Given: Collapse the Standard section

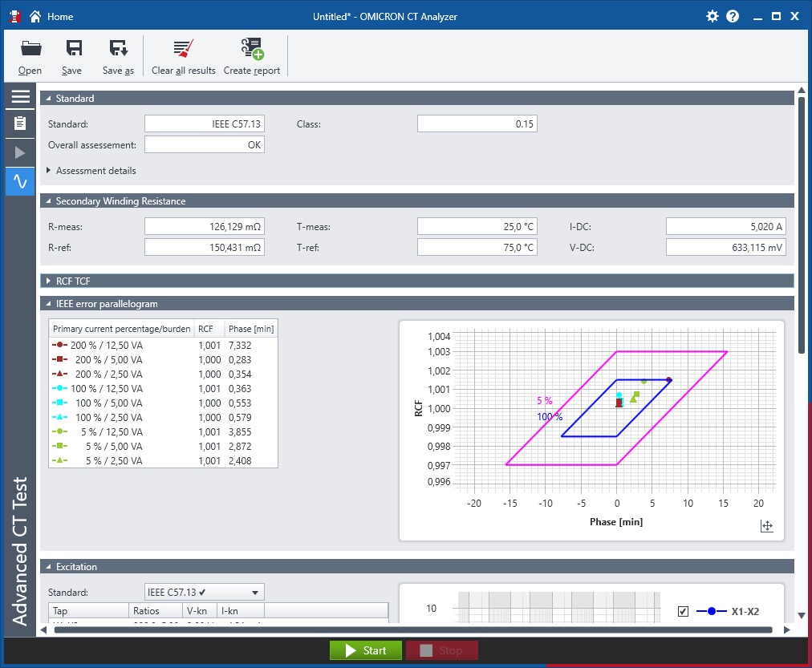Looking at the screenshot, I should pos(49,99).
